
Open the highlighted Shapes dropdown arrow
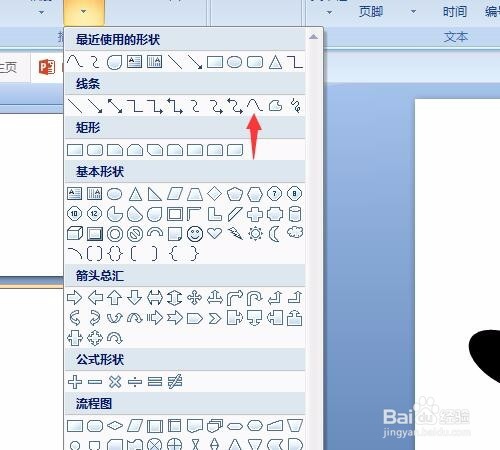84,12
